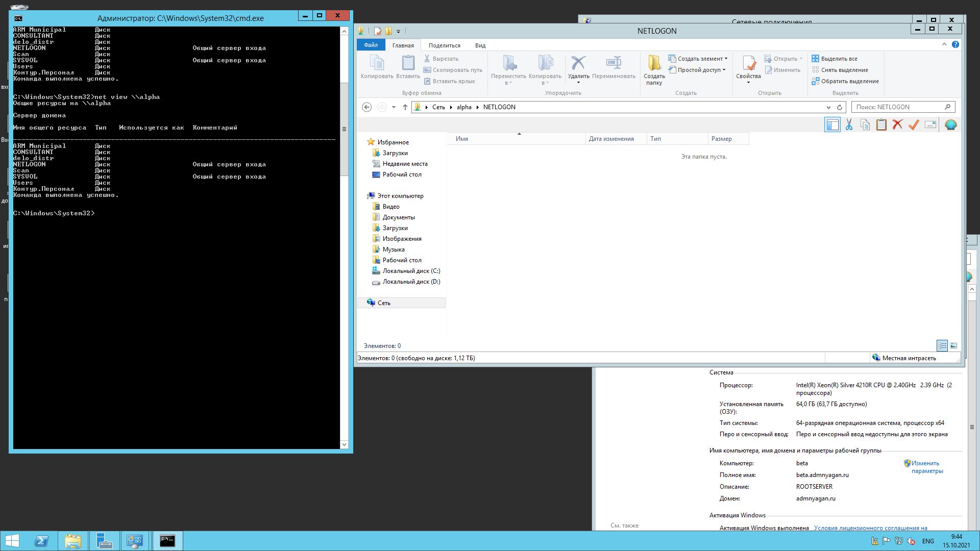Click the rename field icon in the lower toolbar
Screen dimensions: 980x551
pos(930,124)
